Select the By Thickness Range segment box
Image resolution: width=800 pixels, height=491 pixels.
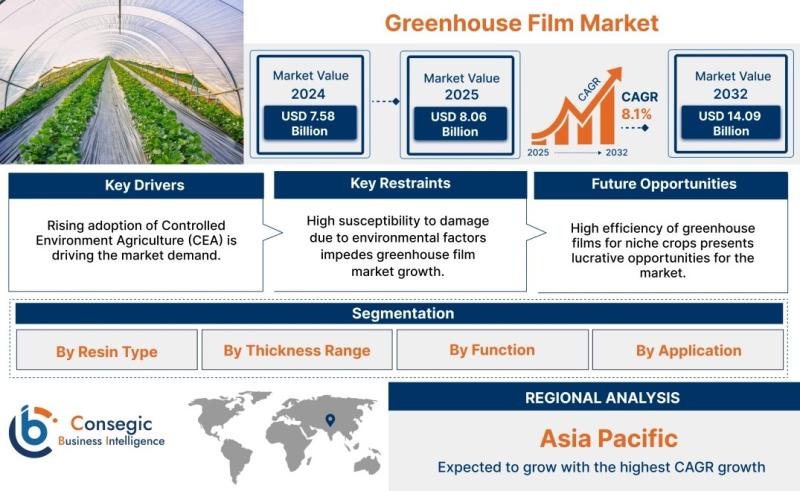(x=297, y=350)
